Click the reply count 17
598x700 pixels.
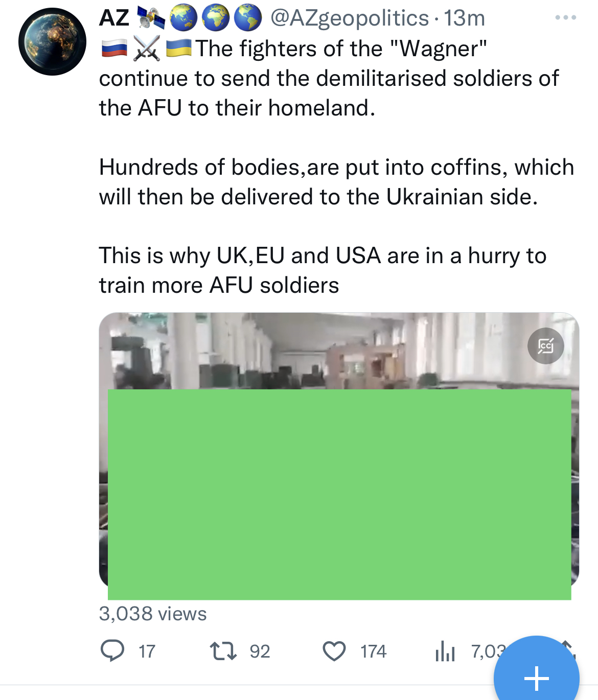click(x=147, y=651)
